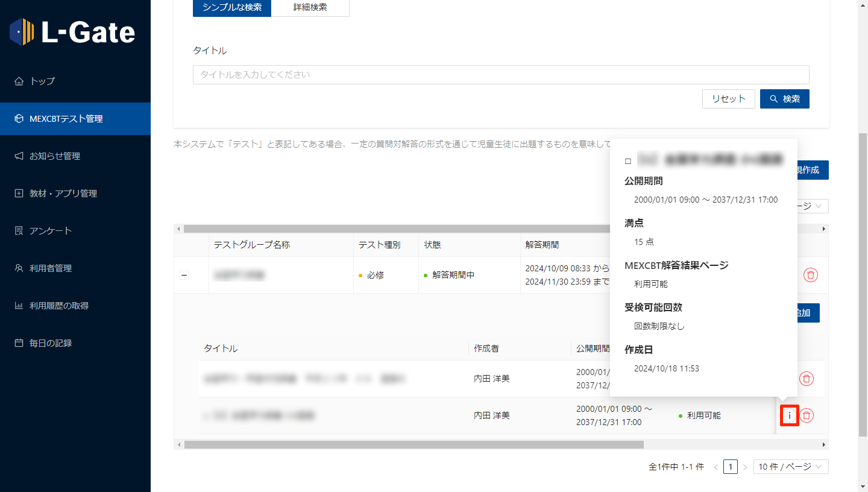Click the 利用履歴の取得 chart icon
Viewport: 868px width, 492px height.
tap(19, 306)
